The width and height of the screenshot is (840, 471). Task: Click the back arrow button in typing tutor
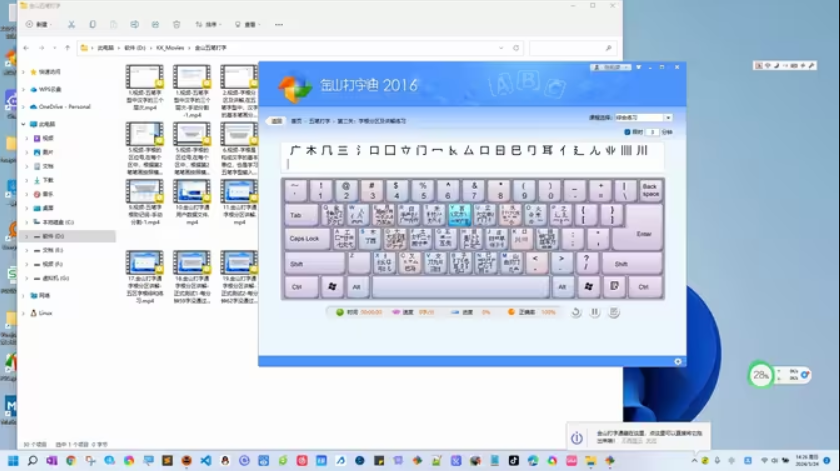(x=276, y=121)
